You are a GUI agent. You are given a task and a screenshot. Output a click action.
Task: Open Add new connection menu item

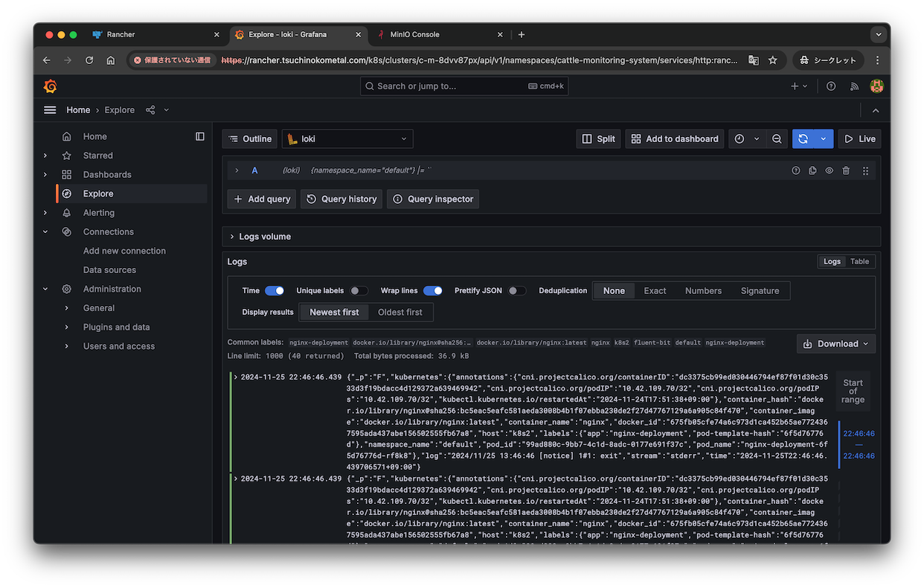[124, 251]
